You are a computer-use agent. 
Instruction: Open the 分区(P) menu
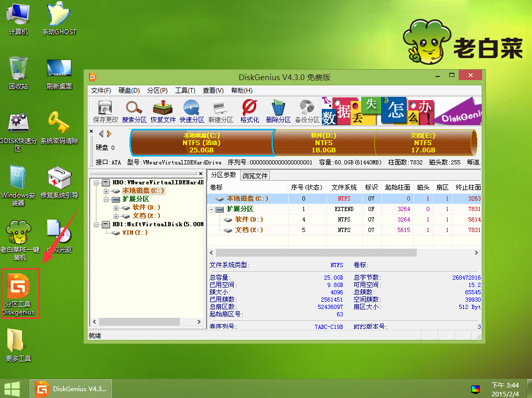click(x=157, y=91)
